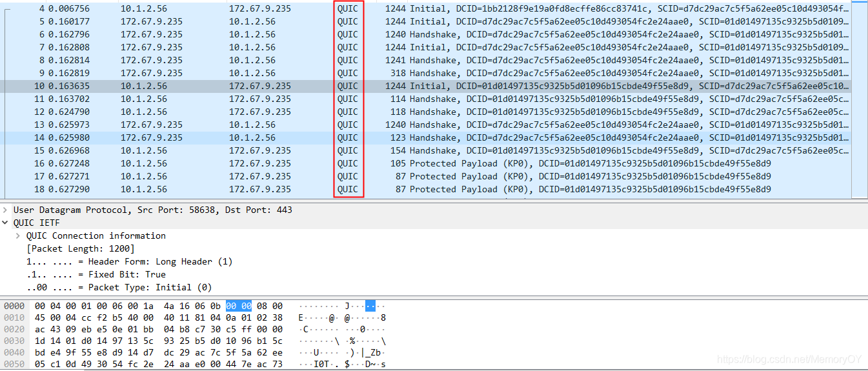Viewport: 868px width, 371px height.
Task: Collapse the QUIC IETF tree node
Action: 6,223
